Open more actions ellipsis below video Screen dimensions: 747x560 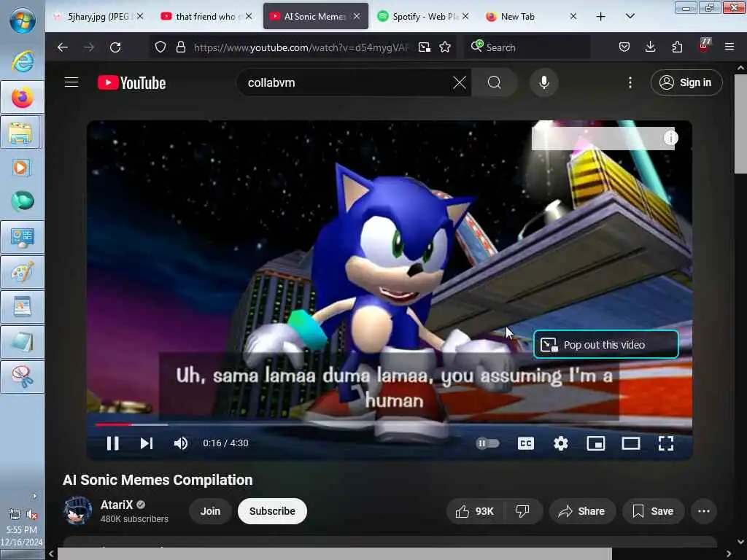point(704,511)
